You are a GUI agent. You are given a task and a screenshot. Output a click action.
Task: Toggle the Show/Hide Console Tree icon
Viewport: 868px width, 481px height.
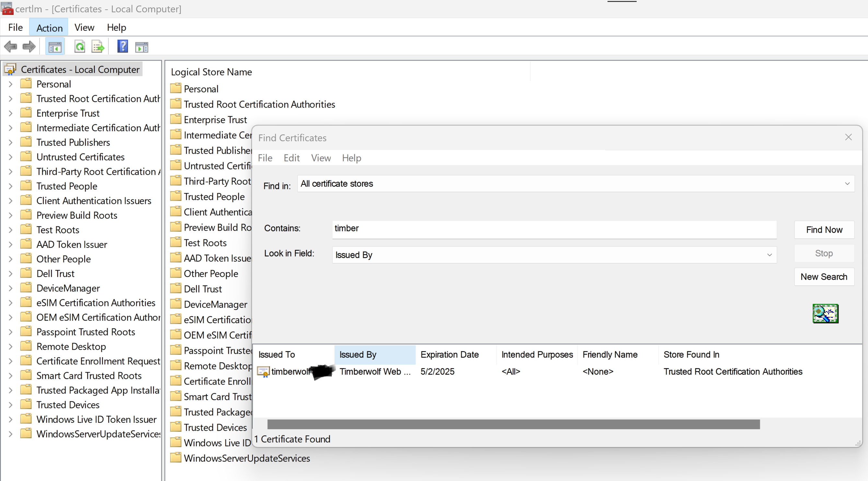click(54, 47)
